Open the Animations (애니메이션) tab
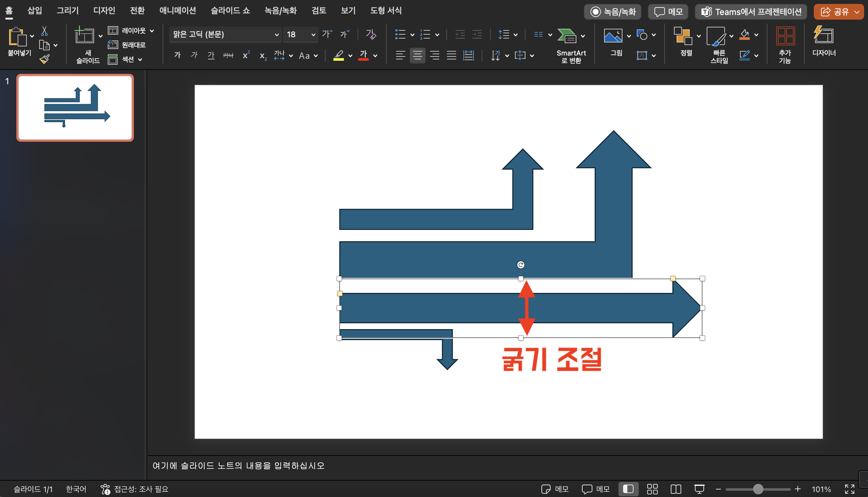Image resolution: width=868 pixels, height=497 pixels. [x=178, y=10]
